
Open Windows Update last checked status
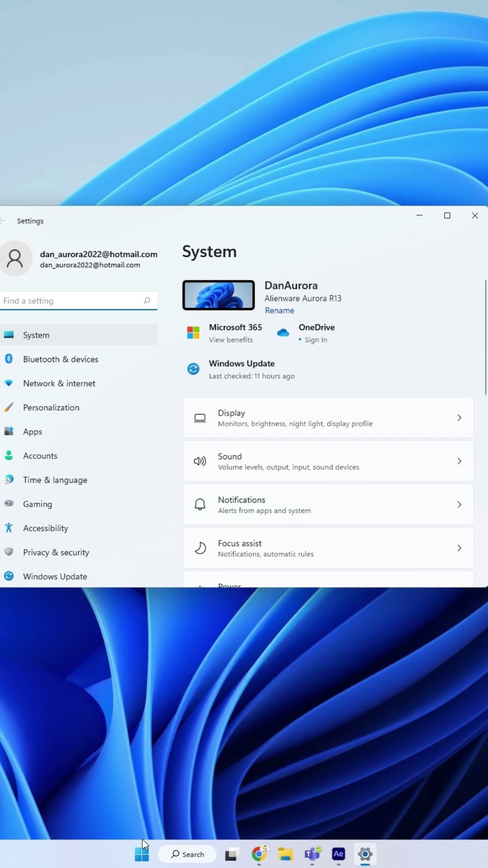[x=252, y=376]
